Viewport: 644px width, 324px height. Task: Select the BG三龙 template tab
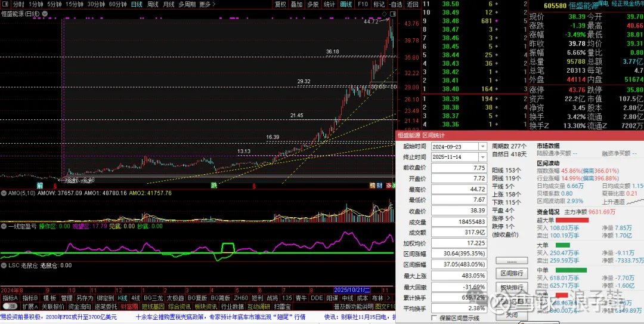click(153, 298)
